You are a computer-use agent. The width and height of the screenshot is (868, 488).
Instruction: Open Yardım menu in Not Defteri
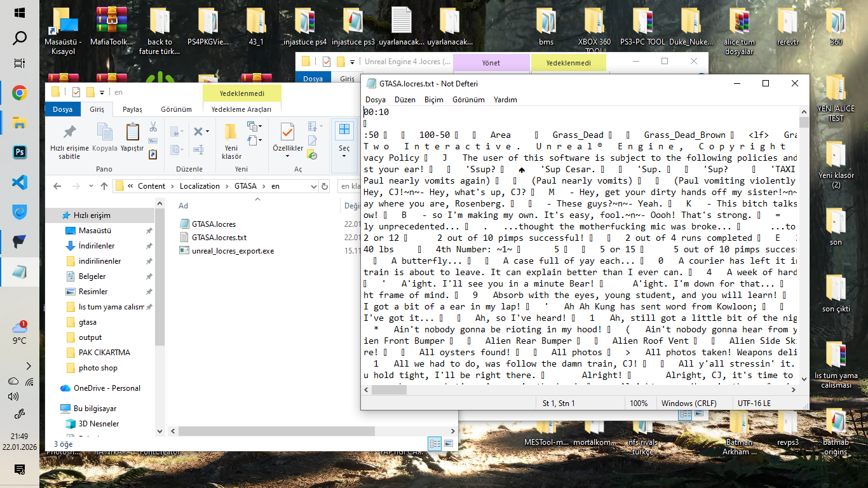tap(505, 100)
